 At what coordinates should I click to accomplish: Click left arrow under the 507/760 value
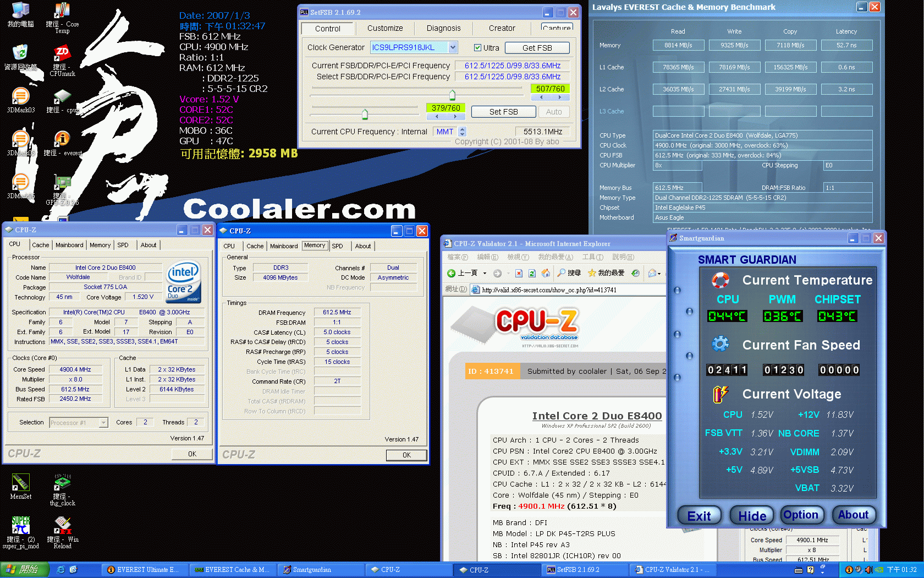[x=541, y=97]
